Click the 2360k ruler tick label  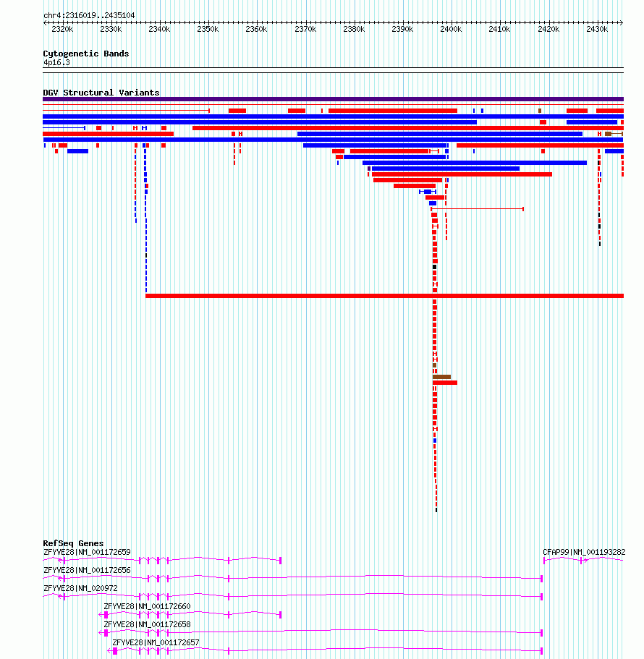(256, 30)
